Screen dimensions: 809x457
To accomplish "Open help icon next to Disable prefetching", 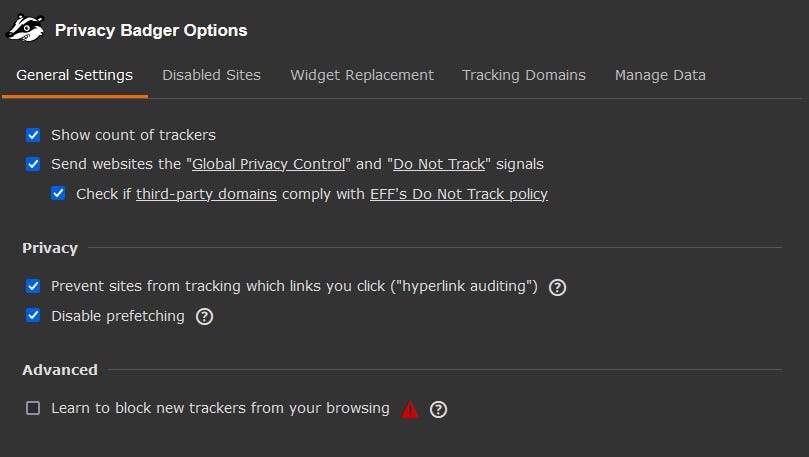I will pyautogui.click(x=204, y=317).
